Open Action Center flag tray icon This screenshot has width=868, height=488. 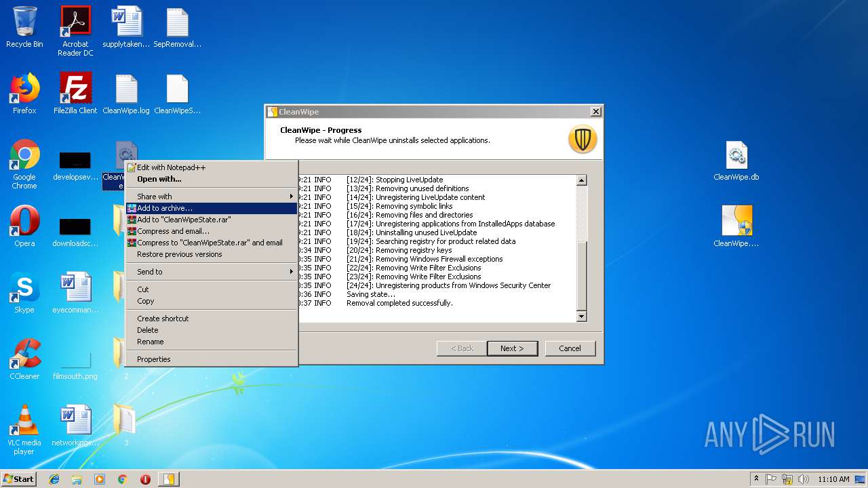click(x=772, y=479)
